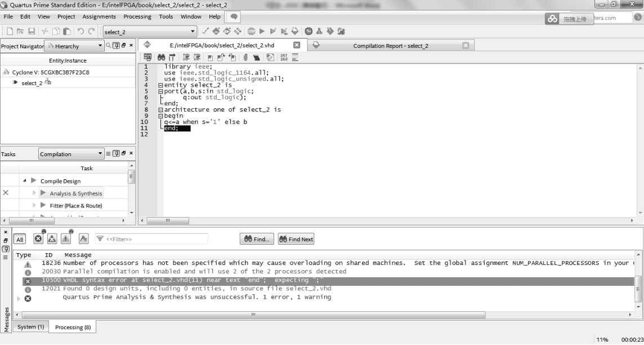The image size is (644, 345).
Task: Click the speech bubble feedback icon
Action: (x=234, y=17)
